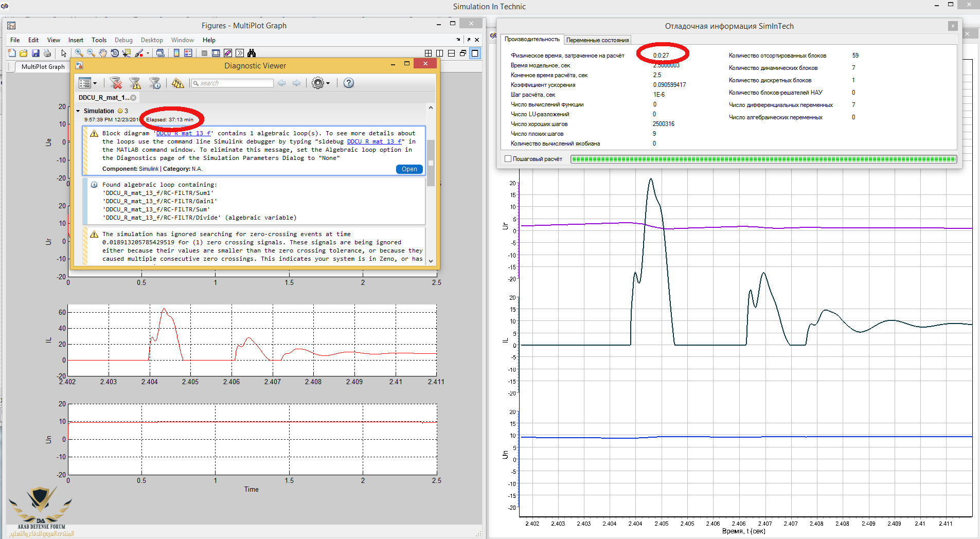Viewport: 980px width, 539px height.
Task: Choose the Left/Right tile layout icon
Action: (x=440, y=53)
